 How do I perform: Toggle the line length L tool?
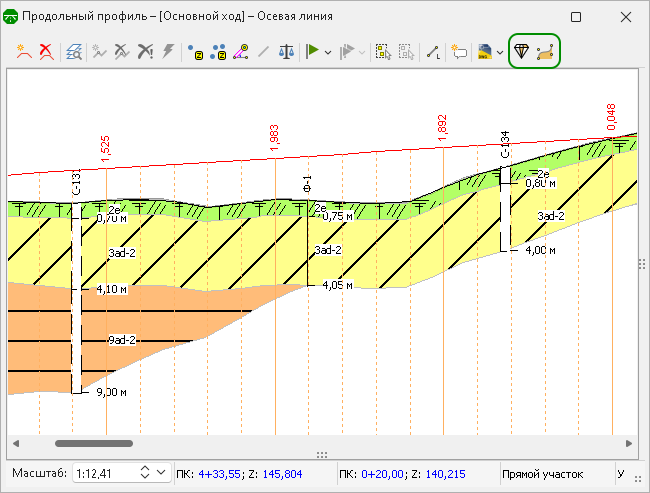[x=432, y=51]
